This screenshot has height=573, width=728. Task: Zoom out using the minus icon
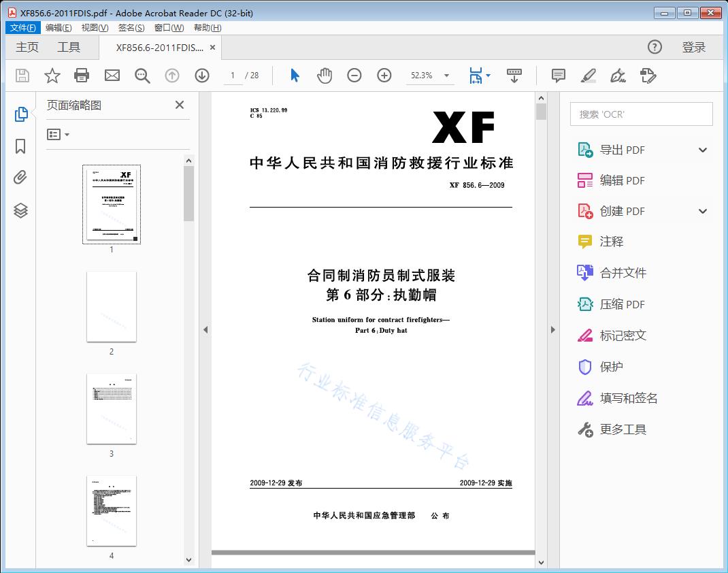[354, 76]
